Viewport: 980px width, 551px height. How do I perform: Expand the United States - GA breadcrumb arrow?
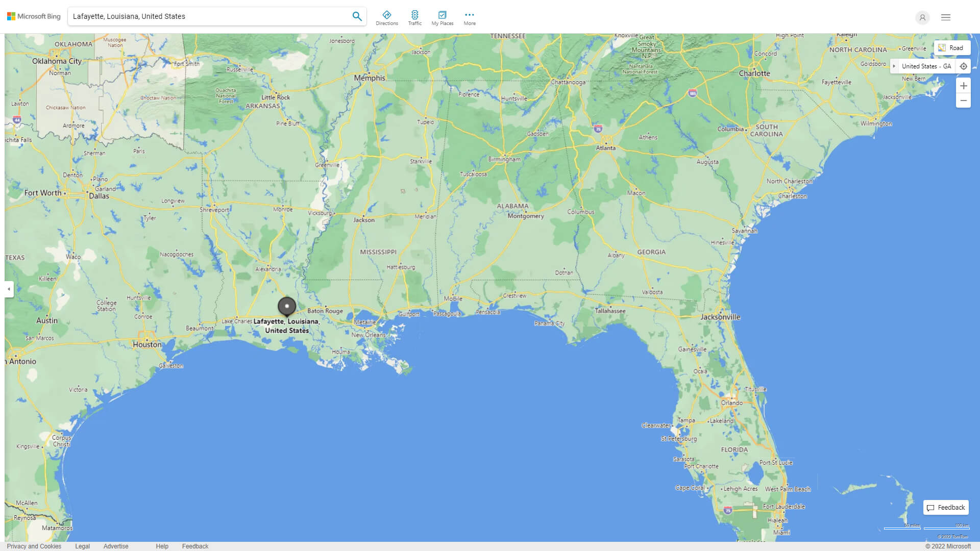click(x=895, y=66)
